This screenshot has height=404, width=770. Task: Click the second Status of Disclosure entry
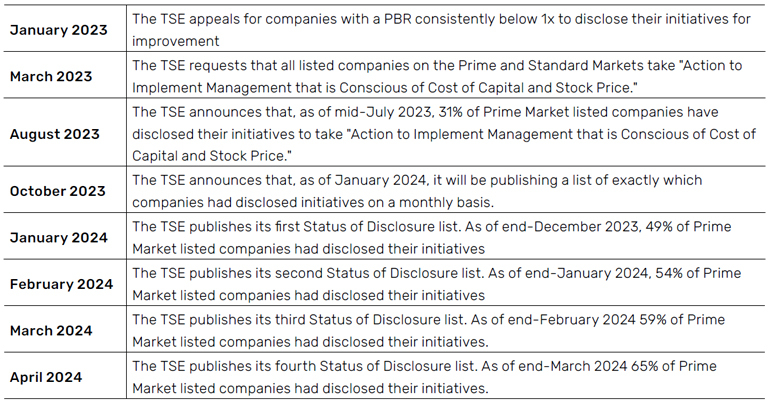click(437, 284)
